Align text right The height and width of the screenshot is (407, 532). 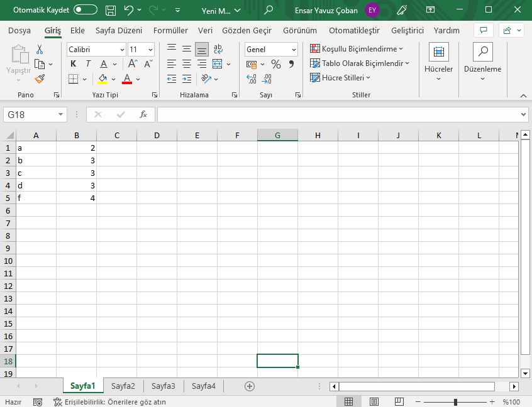(x=202, y=63)
